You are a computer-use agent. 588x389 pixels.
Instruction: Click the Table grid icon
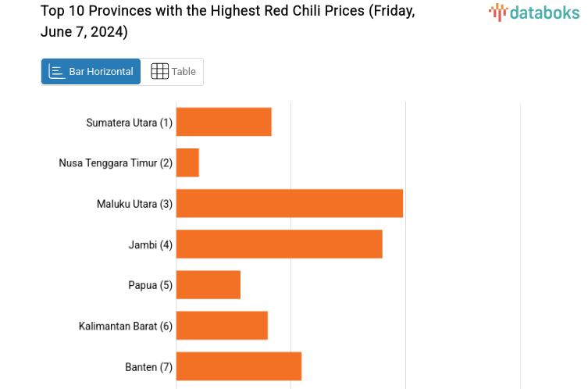tap(159, 71)
